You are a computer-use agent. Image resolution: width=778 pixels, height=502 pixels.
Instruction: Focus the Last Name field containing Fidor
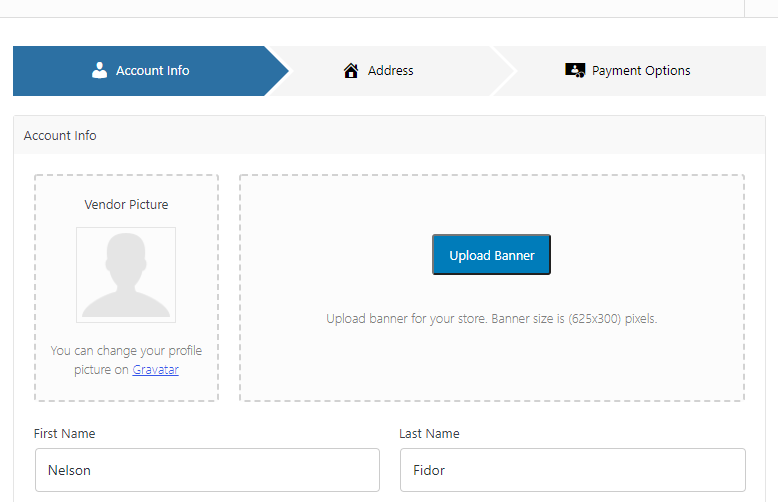coord(573,470)
